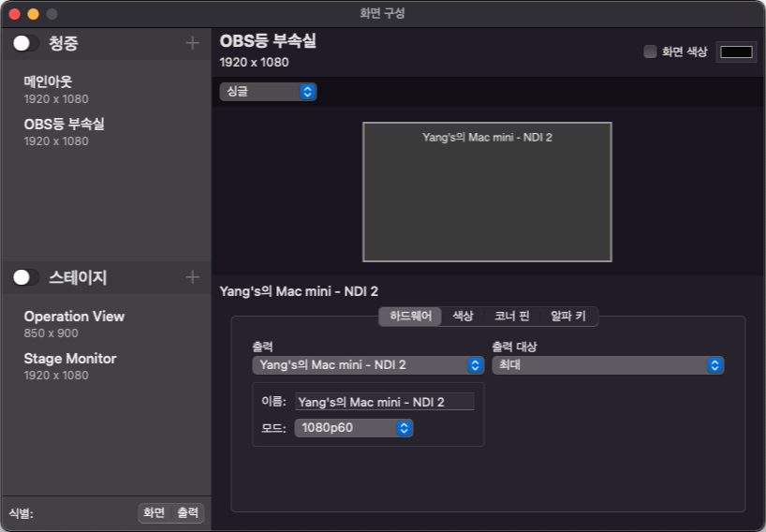Switch to the 하드웨어 tab
Viewport: 766px width, 532px height.
410,316
